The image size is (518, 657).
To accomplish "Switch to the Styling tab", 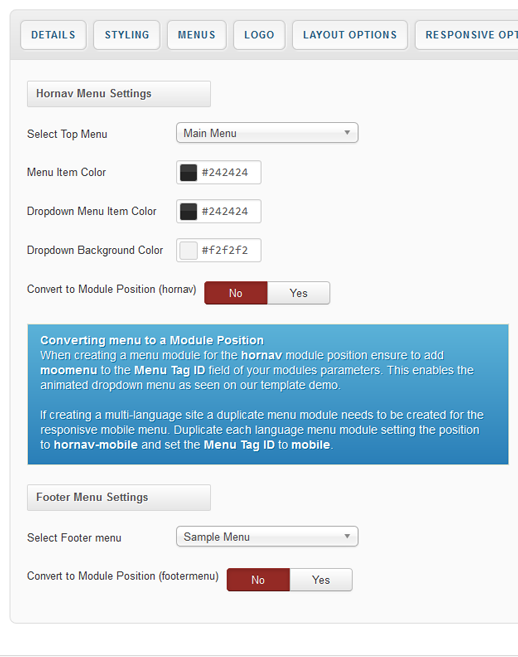I will tap(127, 35).
